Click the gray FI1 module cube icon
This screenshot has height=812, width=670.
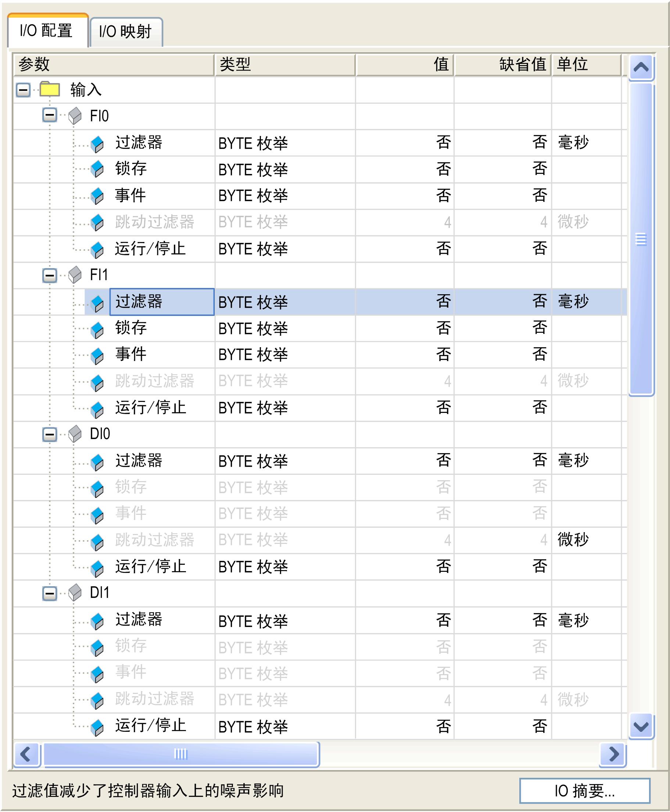tap(75, 274)
